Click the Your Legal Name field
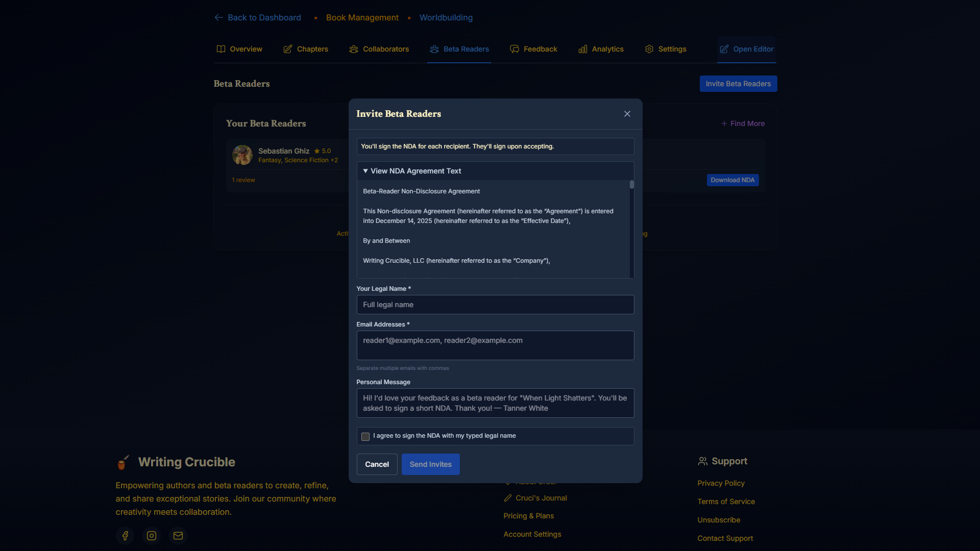Viewport: 980px width, 551px height. pos(495,305)
